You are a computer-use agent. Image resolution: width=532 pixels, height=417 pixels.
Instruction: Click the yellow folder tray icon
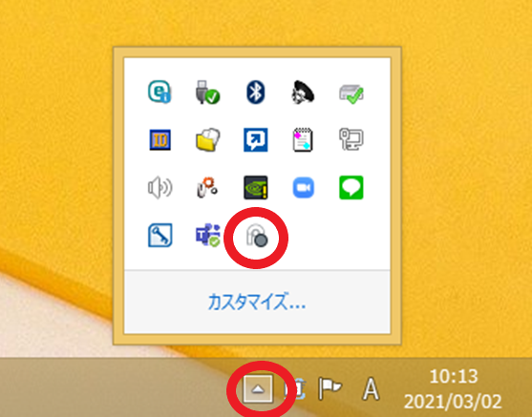click(207, 139)
